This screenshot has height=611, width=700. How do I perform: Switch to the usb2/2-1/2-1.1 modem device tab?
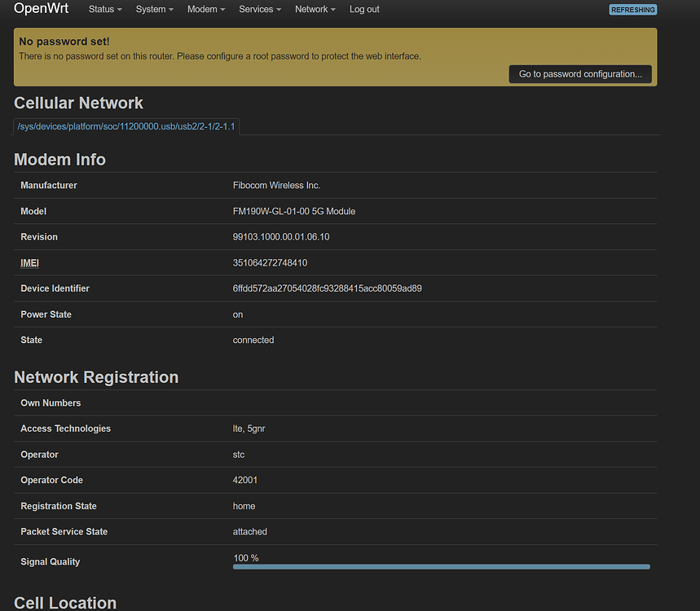point(125,126)
